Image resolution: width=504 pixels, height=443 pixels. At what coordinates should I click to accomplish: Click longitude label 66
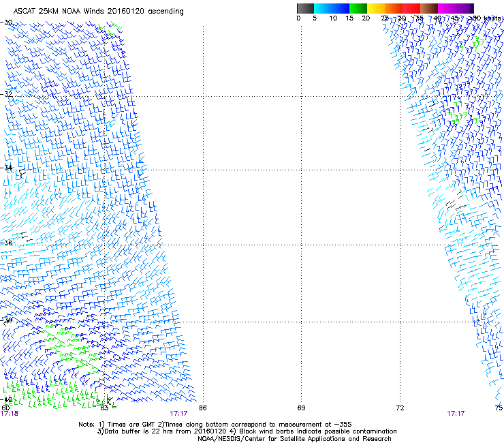(x=203, y=408)
